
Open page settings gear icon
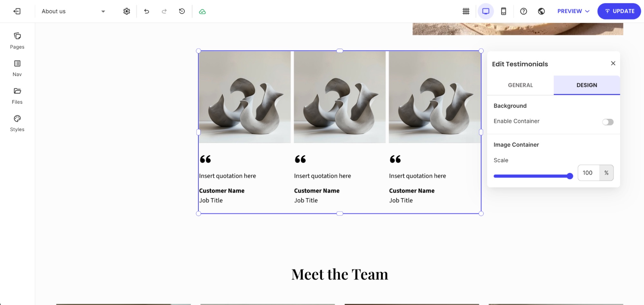click(127, 11)
